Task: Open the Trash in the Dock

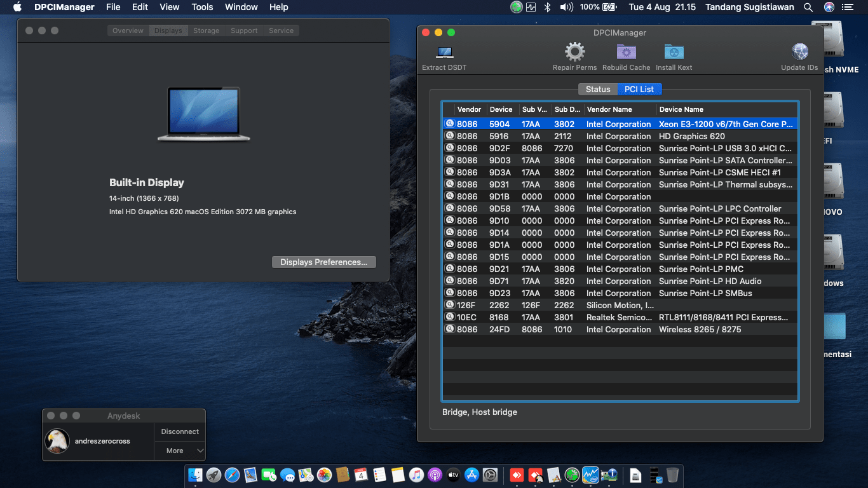Action: pyautogui.click(x=673, y=475)
